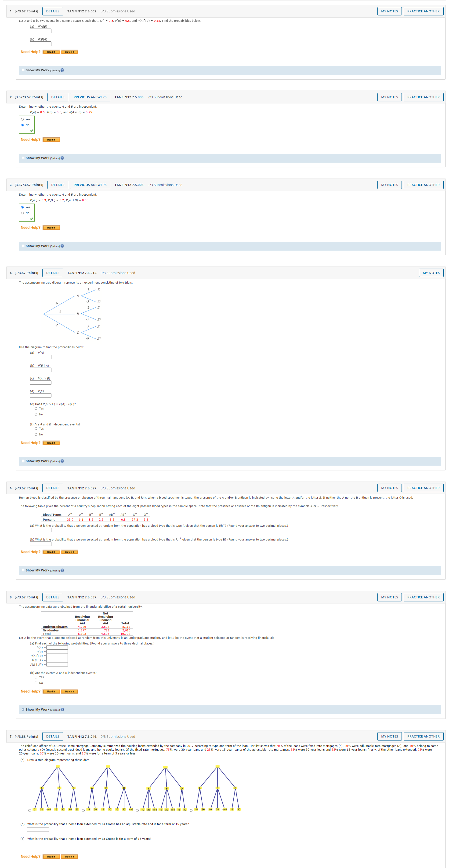
Task: Select Yes radio button in question 2
Action: tap(22, 119)
